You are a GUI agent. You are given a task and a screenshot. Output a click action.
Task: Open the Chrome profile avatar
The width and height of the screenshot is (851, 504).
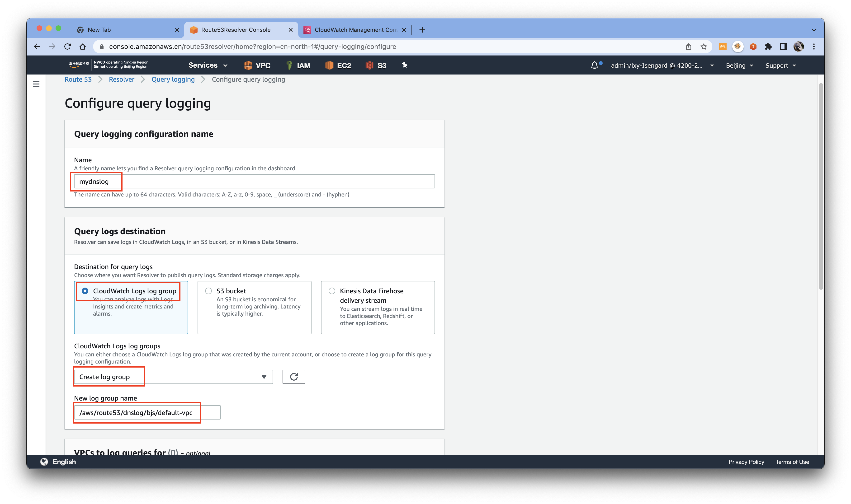click(x=799, y=47)
